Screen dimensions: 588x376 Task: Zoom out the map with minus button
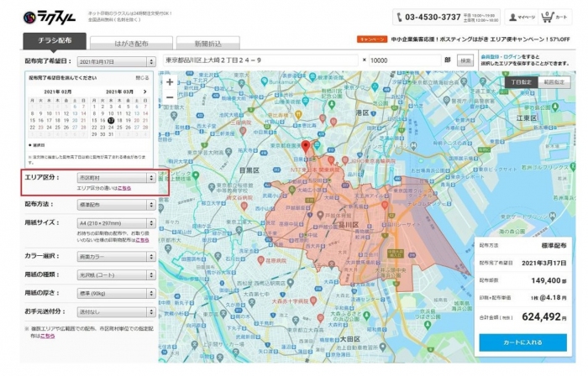coord(171,97)
